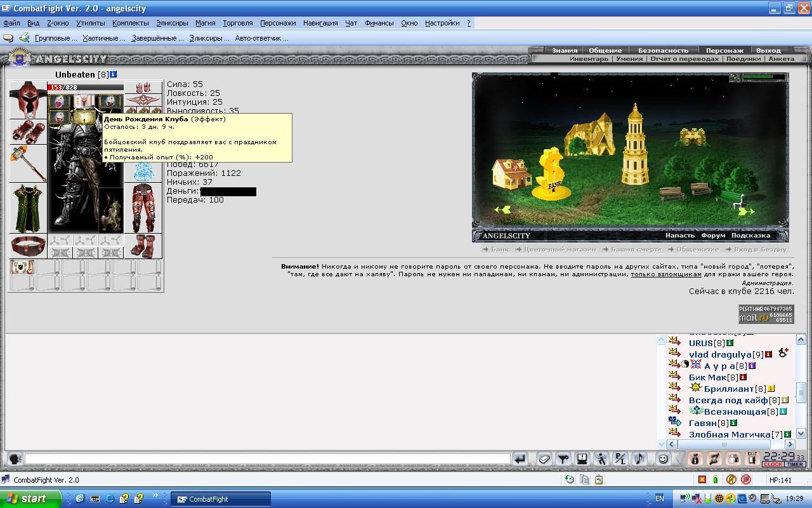
Task: Open the Unbeaten character info icon
Action: [114, 74]
